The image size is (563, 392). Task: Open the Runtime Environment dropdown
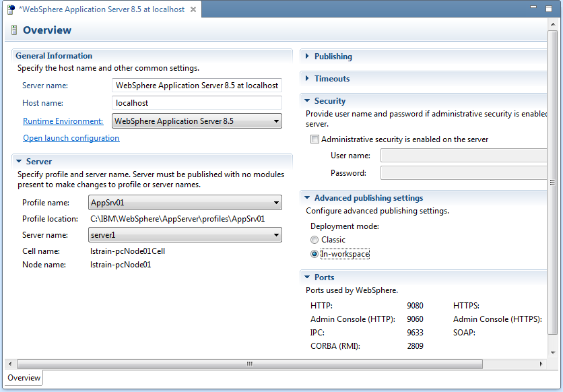pos(276,121)
